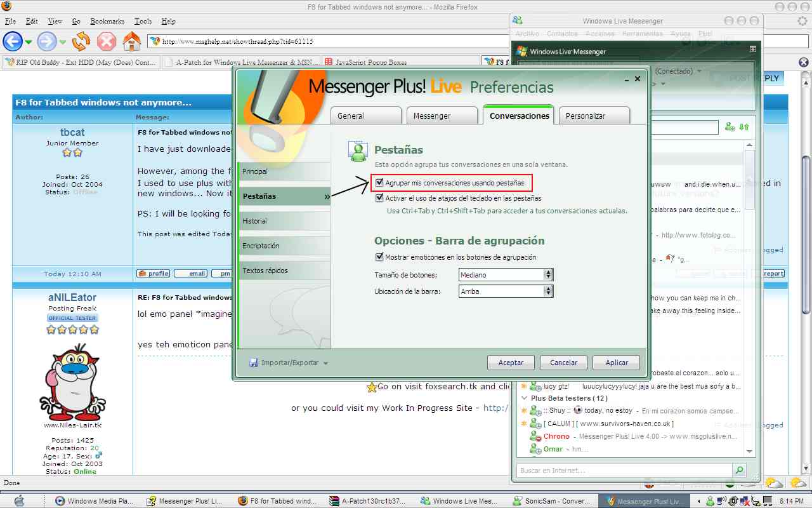Viewport: 812px width, 508px height.
Task: Open Tamaño de botones dropdown
Action: point(548,275)
